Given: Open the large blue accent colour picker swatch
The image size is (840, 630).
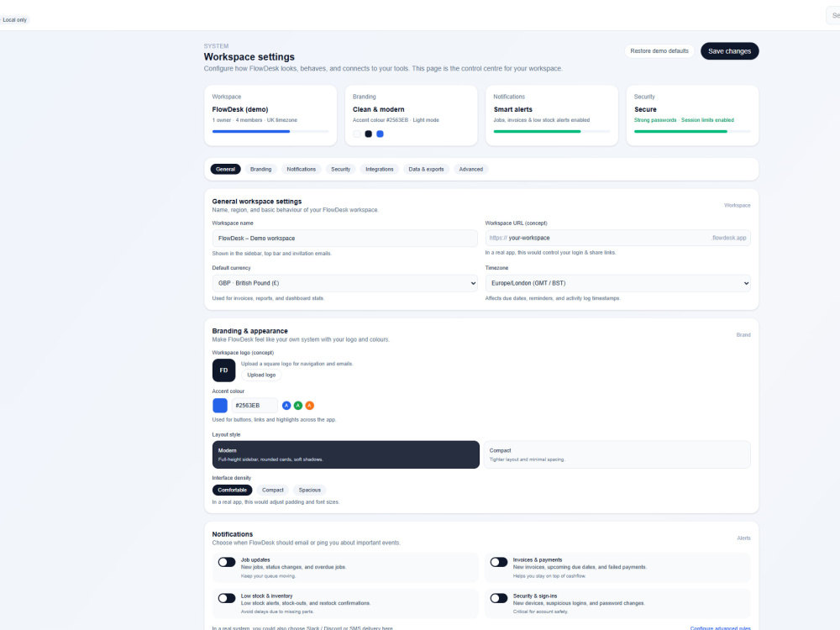Looking at the screenshot, I should pyautogui.click(x=219, y=406).
